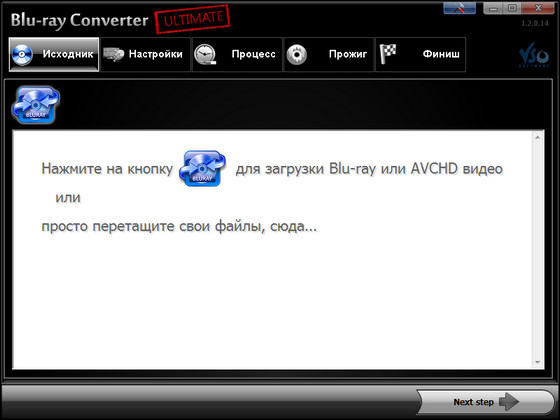560x420 pixels.
Task: Open the VSO Software logo
Action: tap(534, 55)
